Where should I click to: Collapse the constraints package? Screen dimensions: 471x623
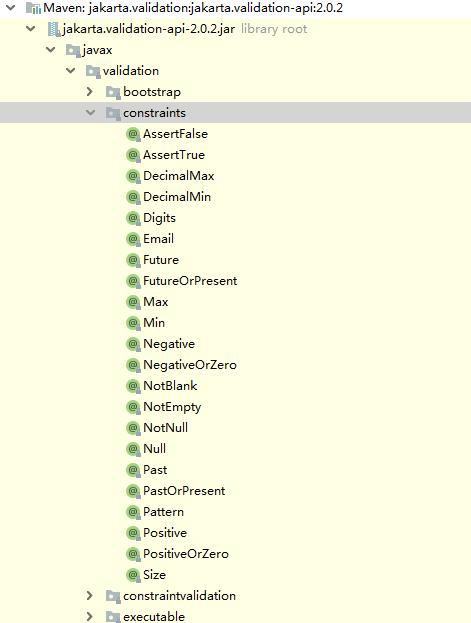click(91, 113)
